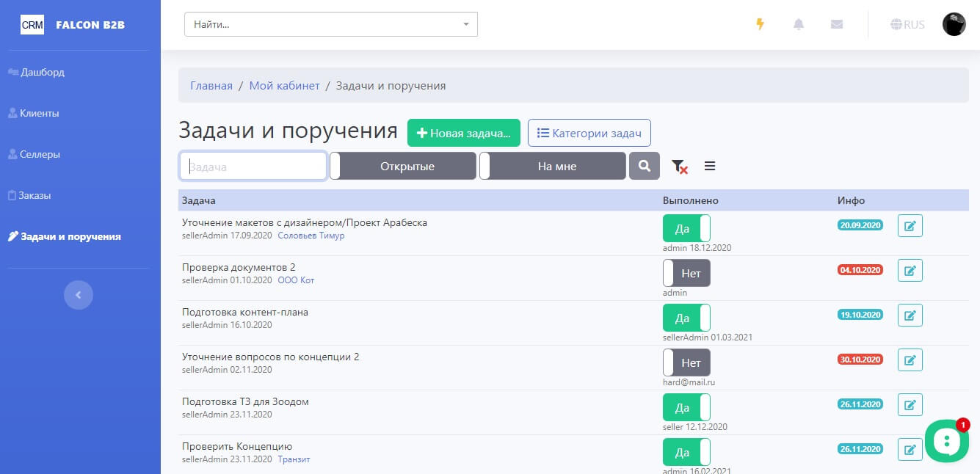Click the 19.10.2020 date badge
Image resolution: width=980 pixels, height=474 pixels.
860,315
